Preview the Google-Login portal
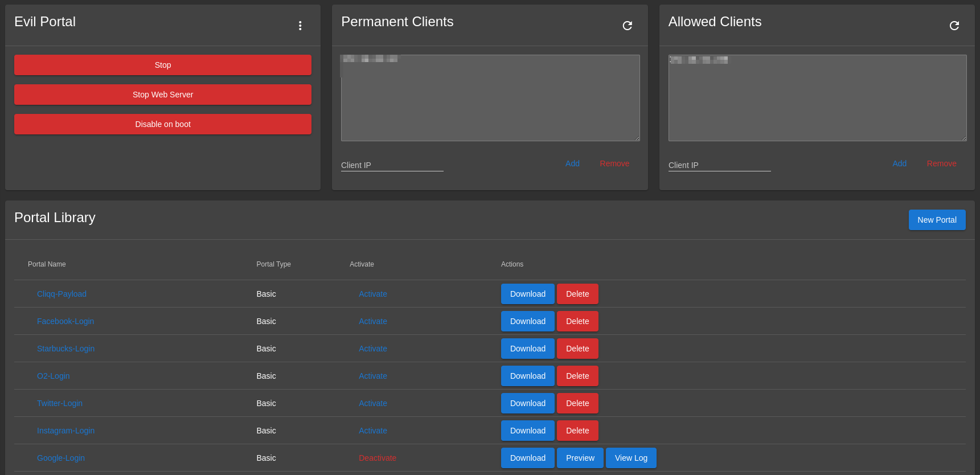The image size is (980, 475). pyautogui.click(x=580, y=458)
